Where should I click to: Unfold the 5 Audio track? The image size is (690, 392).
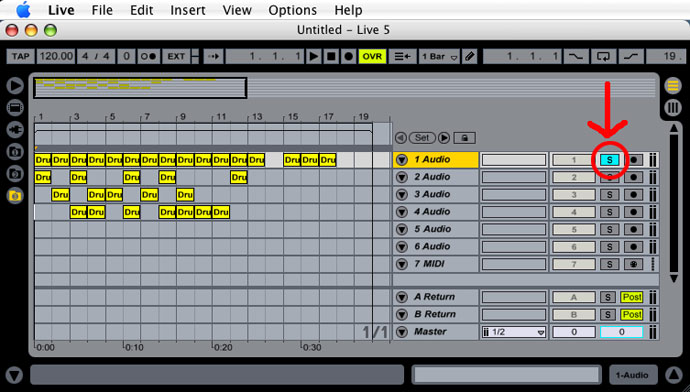click(402, 229)
